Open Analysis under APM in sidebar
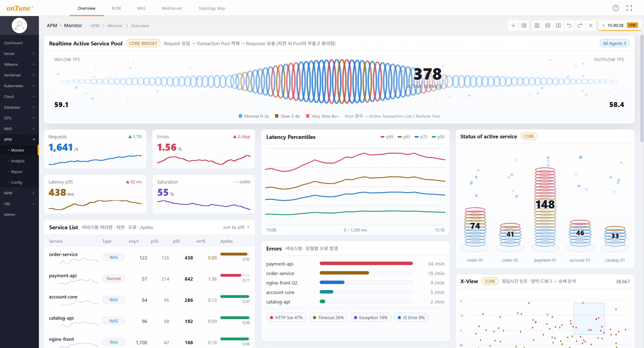The width and height of the screenshot is (644, 348). pyautogui.click(x=19, y=161)
